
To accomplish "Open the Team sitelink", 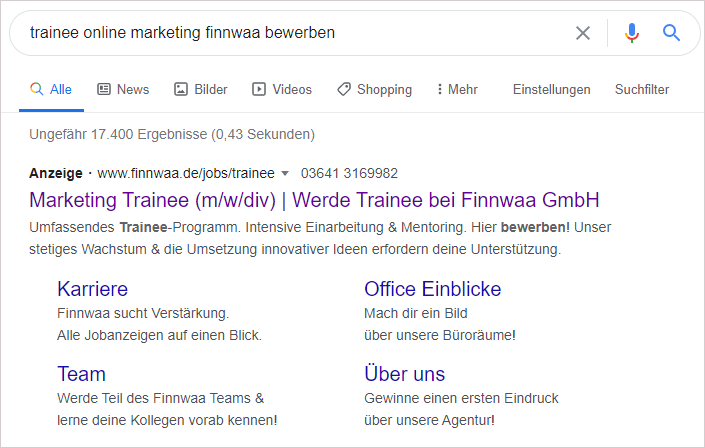I will [x=81, y=374].
